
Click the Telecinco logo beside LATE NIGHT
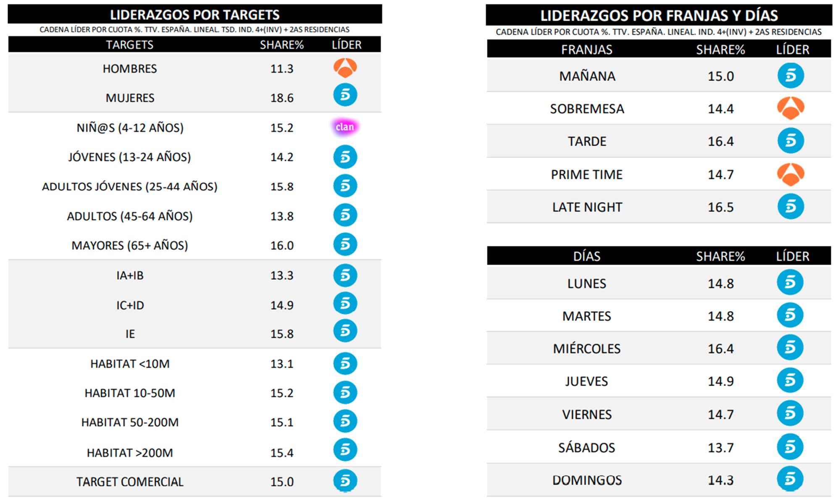point(790,207)
